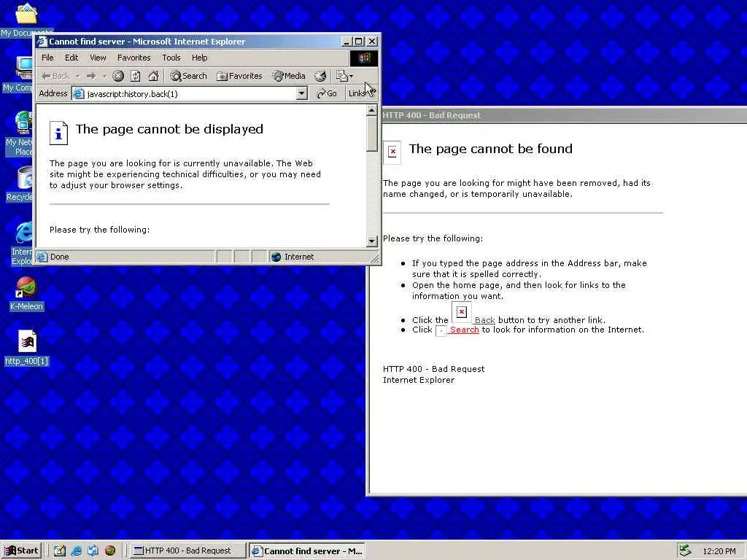Click the Refresh page icon
Screen dimensions: 747x560
click(x=135, y=76)
